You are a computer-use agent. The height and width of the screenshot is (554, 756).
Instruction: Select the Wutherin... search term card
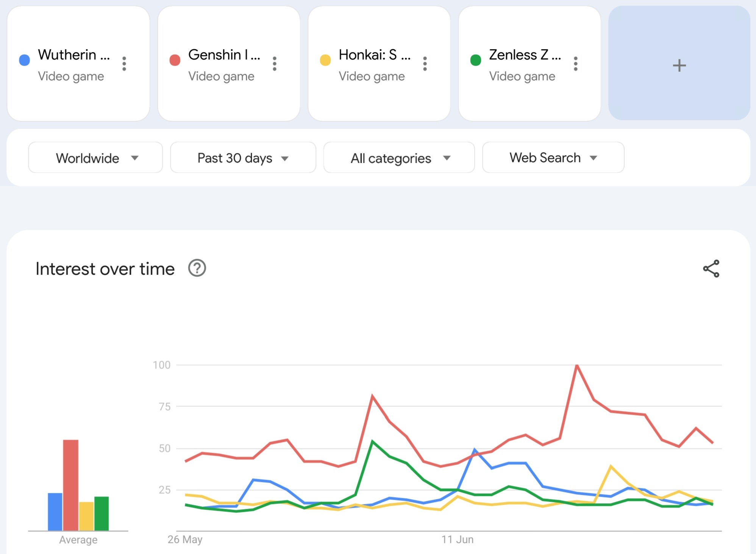coord(78,64)
